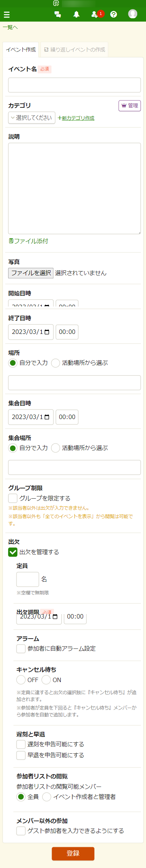Open the calendar picker in 終了日時 date field
The width and height of the screenshot is (146, 868).
pyautogui.click(x=47, y=332)
